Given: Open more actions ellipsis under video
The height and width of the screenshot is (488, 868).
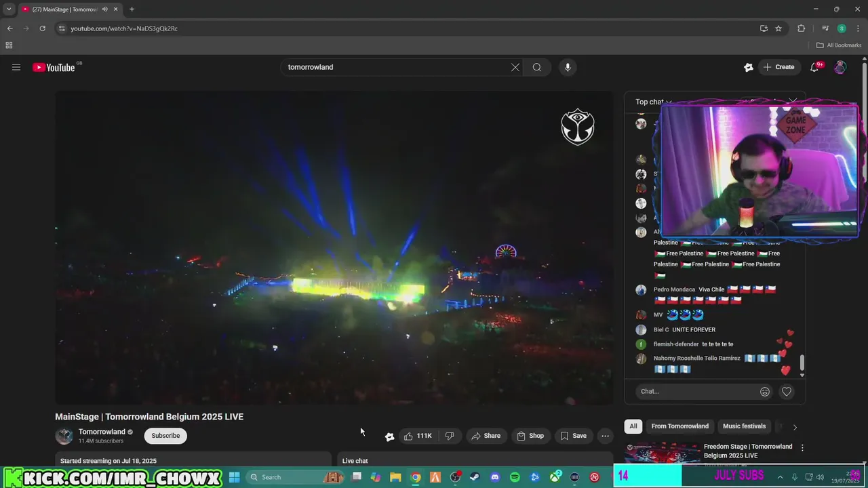Looking at the screenshot, I should 606,436.
